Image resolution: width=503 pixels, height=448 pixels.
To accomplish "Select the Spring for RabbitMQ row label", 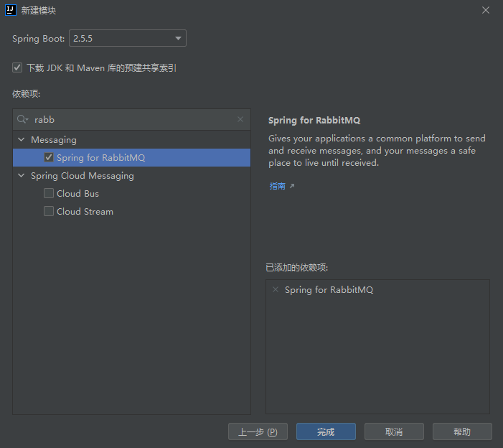I will click(100, 157).
